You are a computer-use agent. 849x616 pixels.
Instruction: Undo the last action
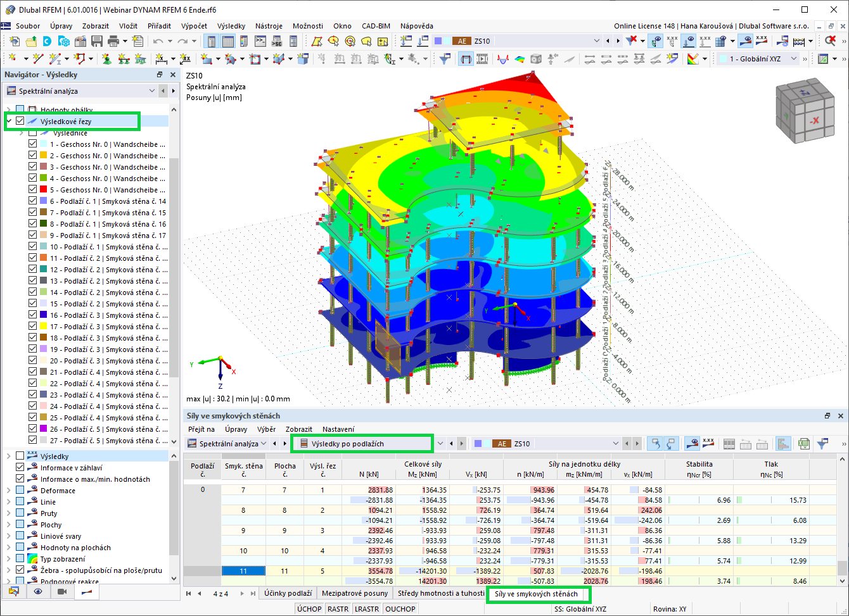(158, 41)
